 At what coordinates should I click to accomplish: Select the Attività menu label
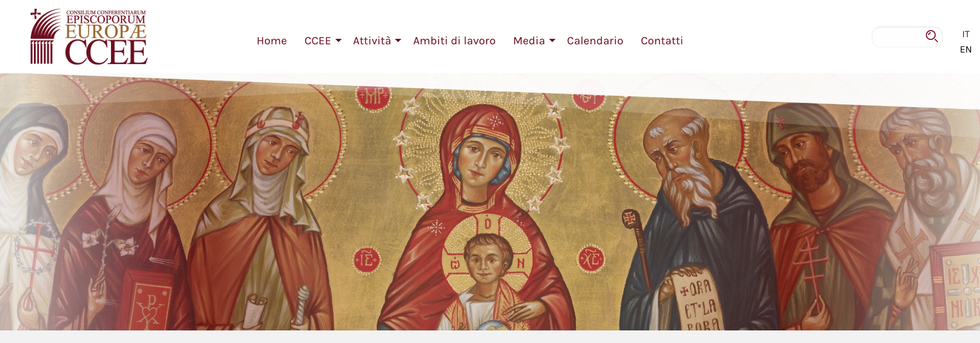tap(372, 41)
